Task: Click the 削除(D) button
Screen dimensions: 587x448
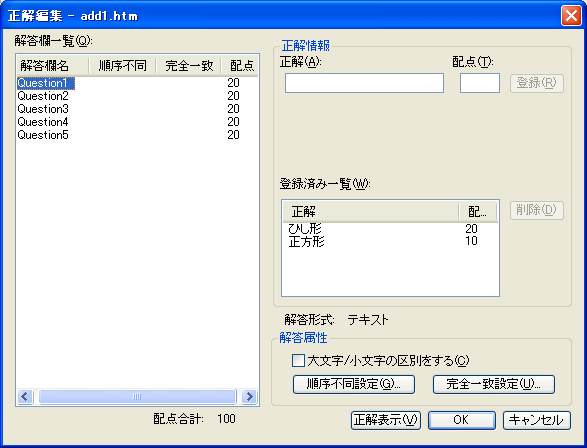Action: point(536,210)
